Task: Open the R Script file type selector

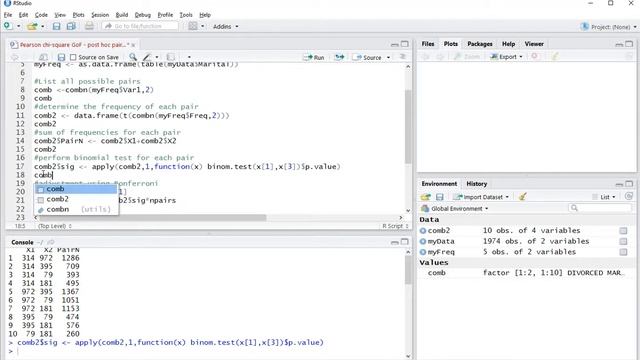Action: pyautogui.click(x=395, y=226)
